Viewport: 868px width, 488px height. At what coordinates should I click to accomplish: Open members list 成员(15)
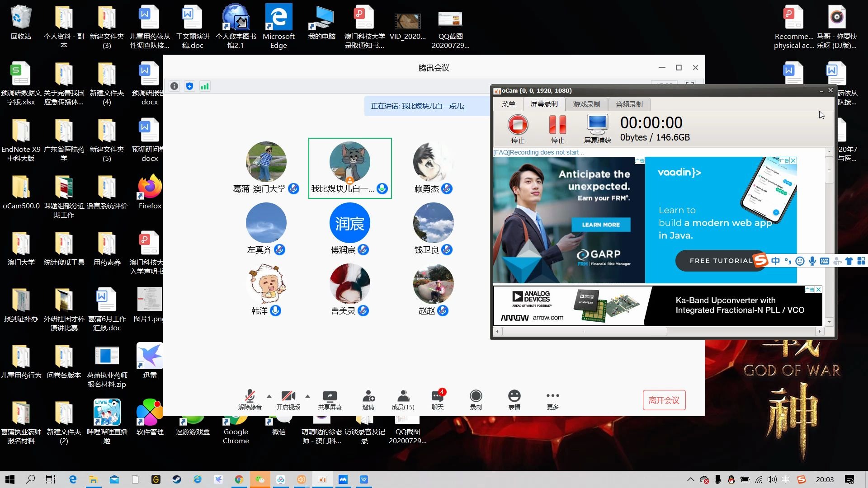pyautogui.click(x=403, y=399)
